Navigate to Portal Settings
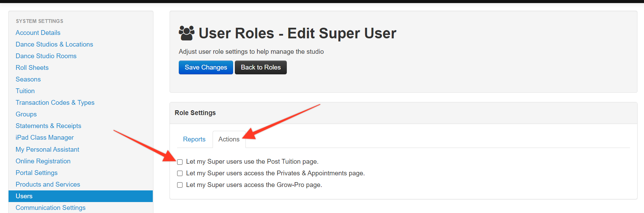This screenshot has height=213, width=644. pos(37,173)
